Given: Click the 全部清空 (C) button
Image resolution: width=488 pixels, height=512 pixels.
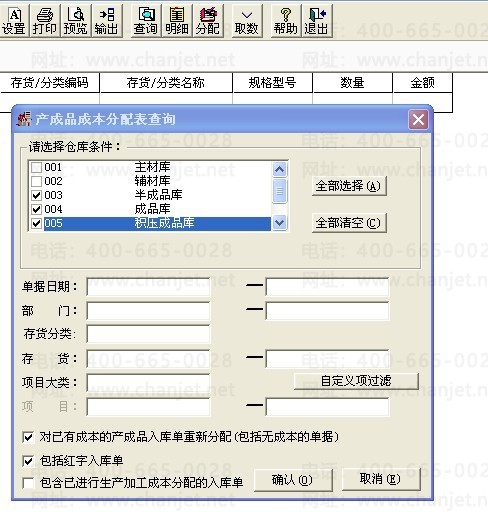Looking at the screenshot, I should tap(349, 223).
